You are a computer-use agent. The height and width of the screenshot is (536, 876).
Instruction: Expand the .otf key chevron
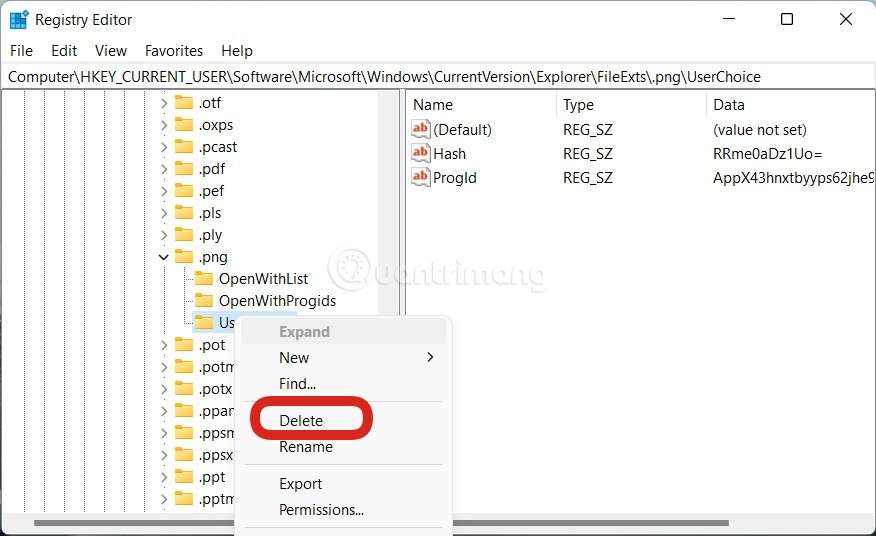point(164,103)
